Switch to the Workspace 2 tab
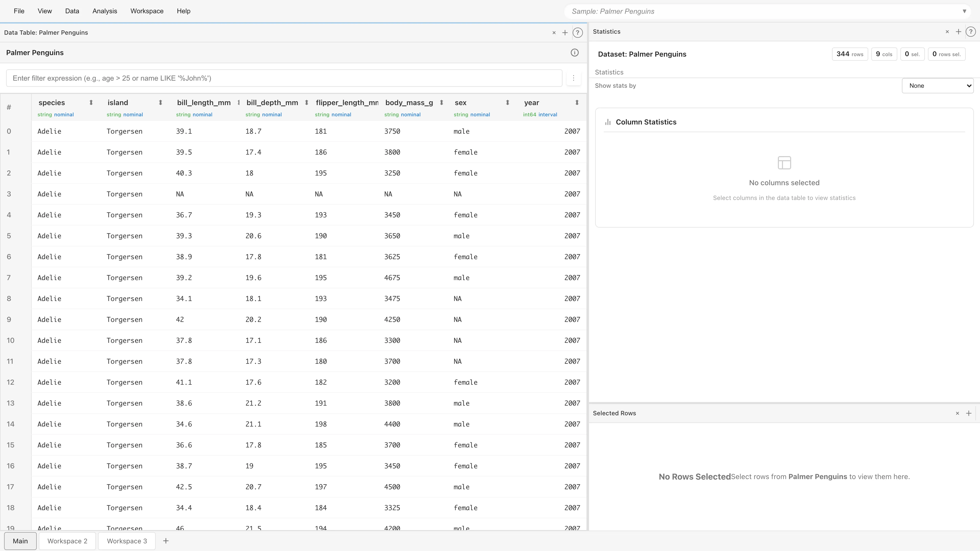This screenshot has width=980, height=551. [67, 541]
